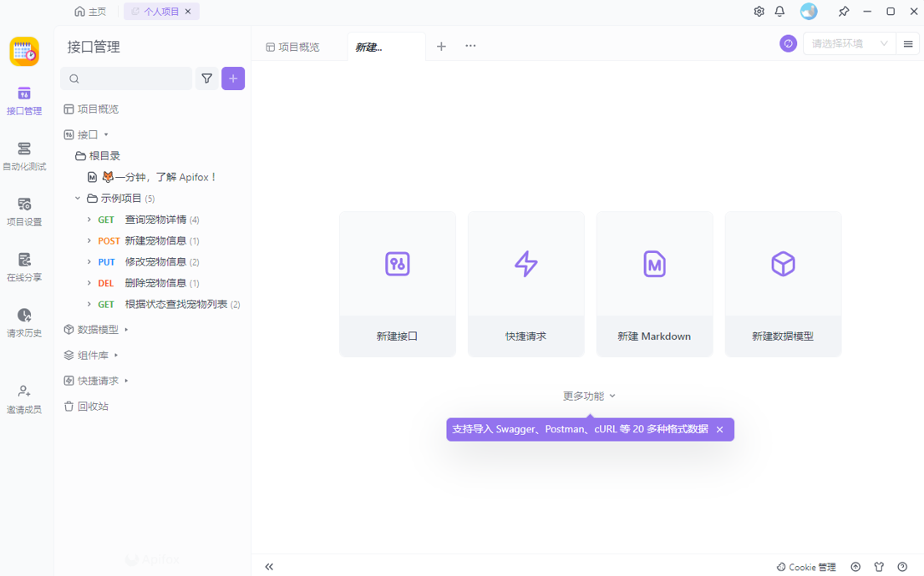Switch to the 主页 tab

tap(90, 12)
